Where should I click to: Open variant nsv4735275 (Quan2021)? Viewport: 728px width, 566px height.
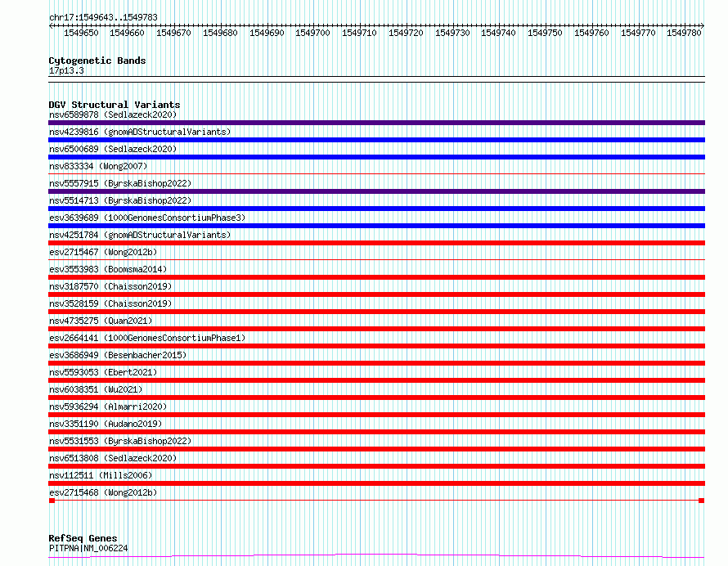(101, 321)
